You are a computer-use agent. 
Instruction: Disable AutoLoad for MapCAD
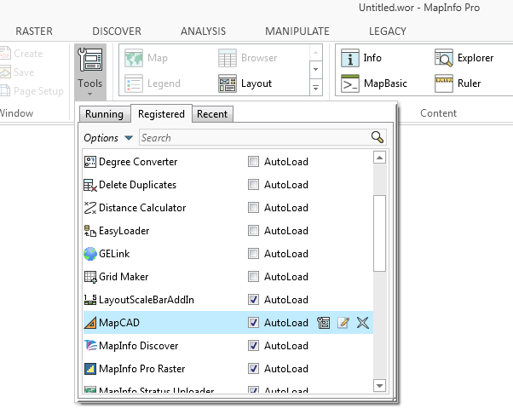254,323
